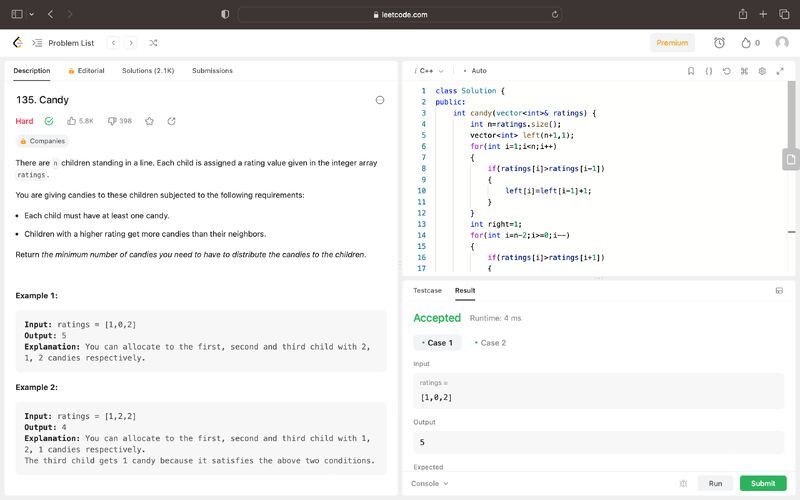Open a new Safari tab
This screenshot has height=500, width=800.
tap(763, 14)
